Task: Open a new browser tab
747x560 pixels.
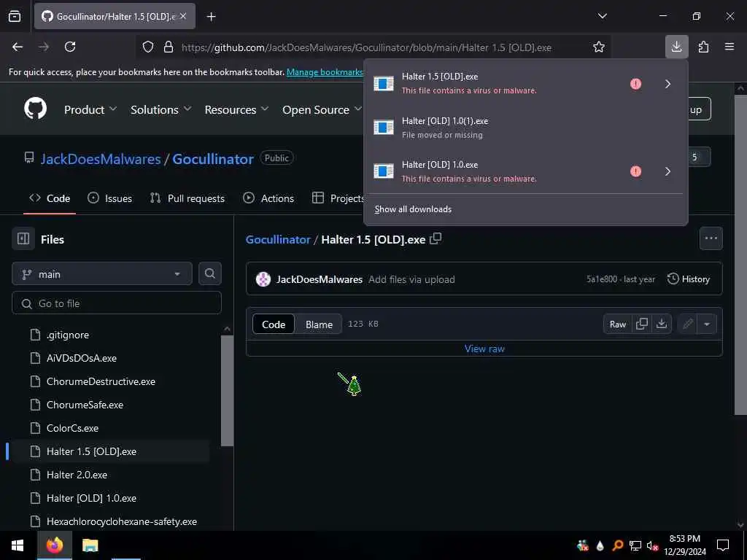Action: point(211,17)
